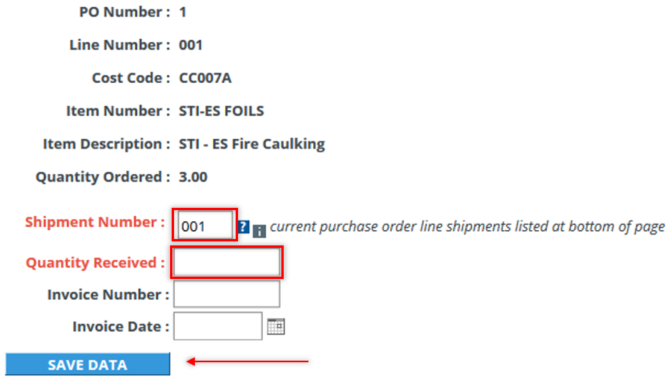Open the calendar picker for Invoice Date
The width and height of the screenshot is (670, 380).
click(x=276, y=327)
